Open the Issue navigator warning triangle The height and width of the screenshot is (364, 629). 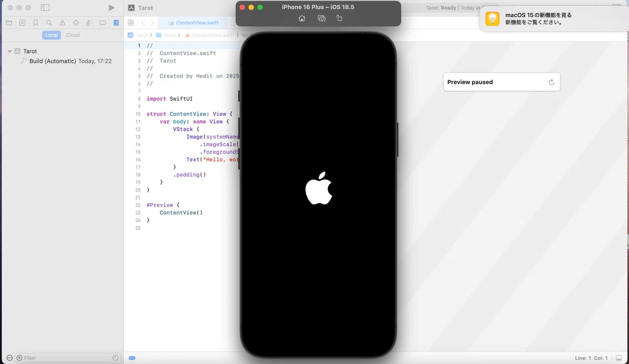(62, 23)
